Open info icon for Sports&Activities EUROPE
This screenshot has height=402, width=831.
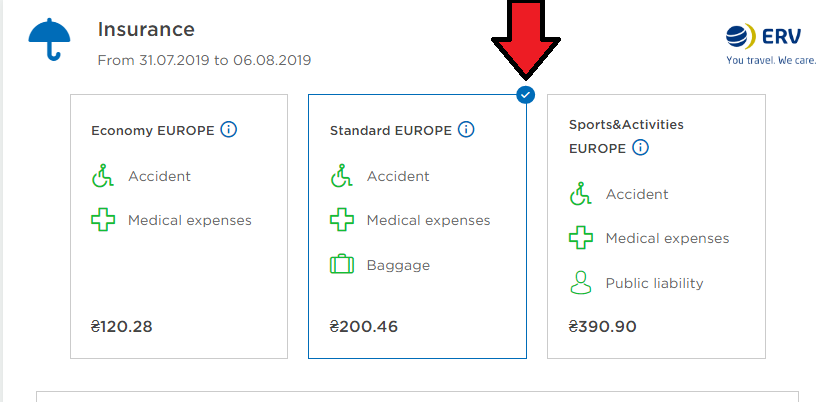(640, 147)
